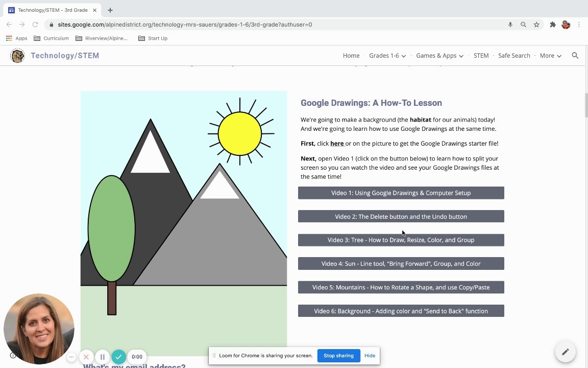Click the Google Drawings: A How-To Lesson heading
The width and height of the screenshot is (588, 368).
point(371,103)
